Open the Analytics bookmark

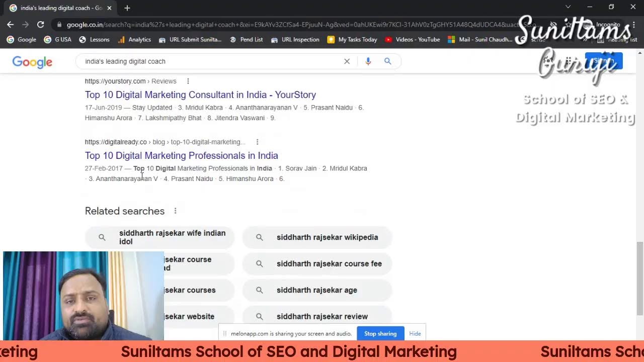(x=134, y=39)
